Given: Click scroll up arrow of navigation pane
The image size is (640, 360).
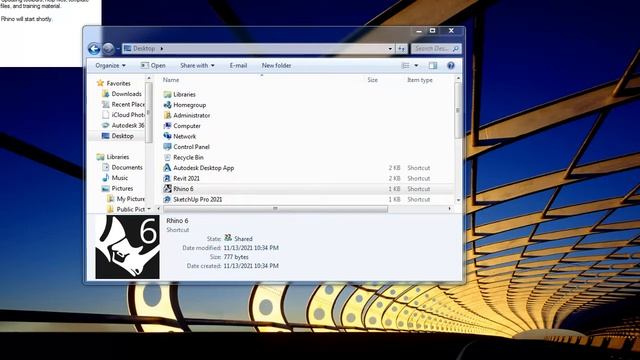Looking at the screenshot, I should (x=149, y=78).
